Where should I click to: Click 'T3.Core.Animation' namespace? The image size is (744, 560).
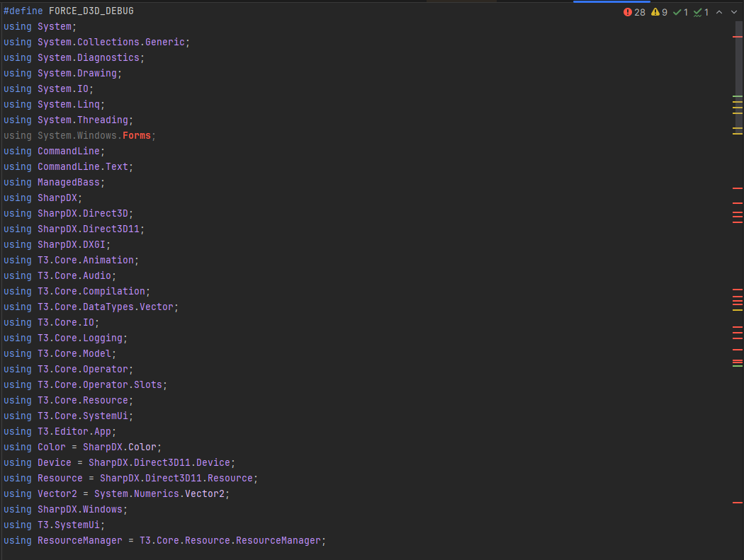pos(86,261)
